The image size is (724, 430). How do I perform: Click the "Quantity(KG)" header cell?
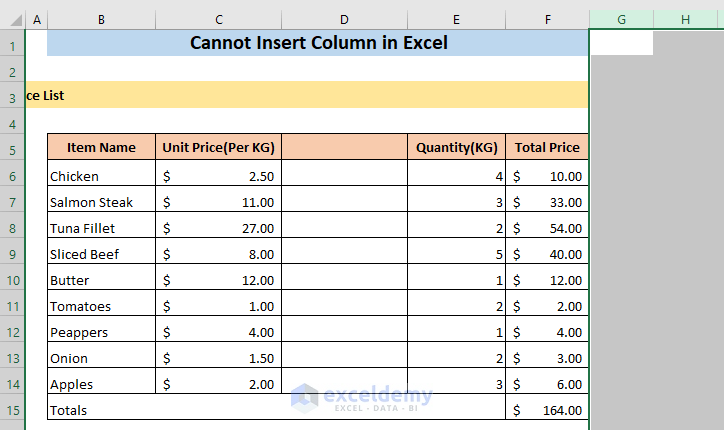[x=456, y=147]
